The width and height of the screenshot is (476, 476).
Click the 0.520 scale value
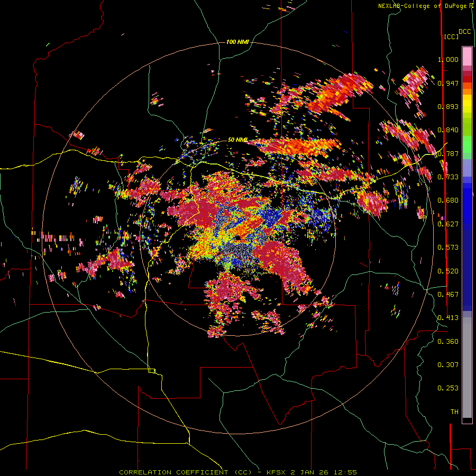click(448, 271)
